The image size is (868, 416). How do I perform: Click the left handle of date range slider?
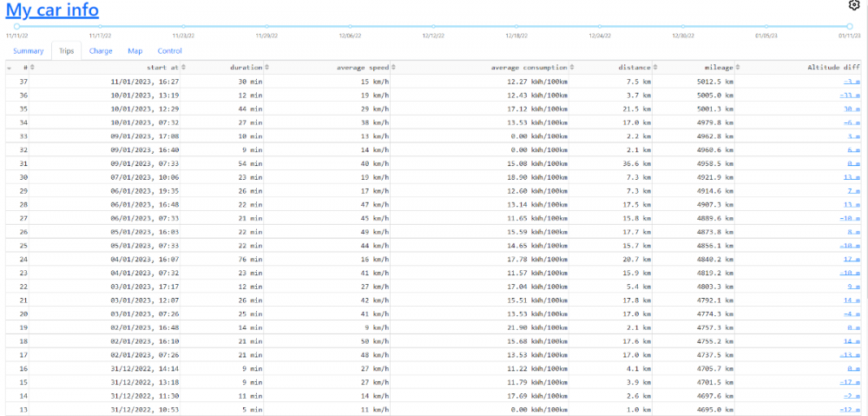[x=16, y=26]
